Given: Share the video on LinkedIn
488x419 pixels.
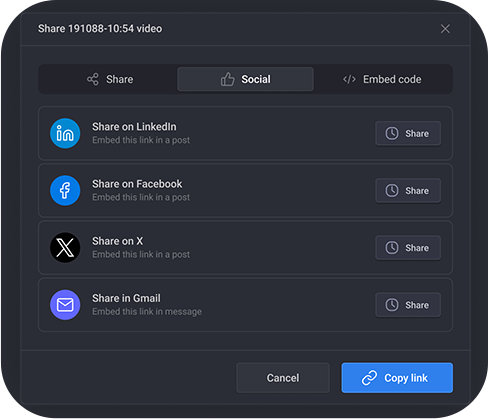Looking at the screenshot, I should [408, 133].
